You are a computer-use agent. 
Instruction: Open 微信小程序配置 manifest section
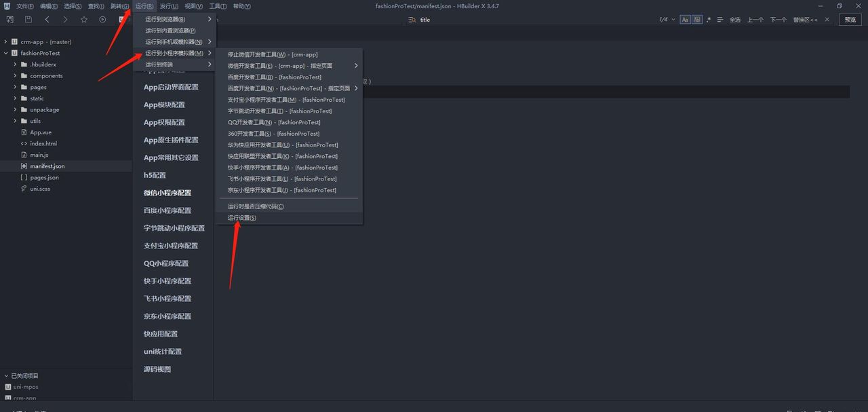tap(167, 193)
